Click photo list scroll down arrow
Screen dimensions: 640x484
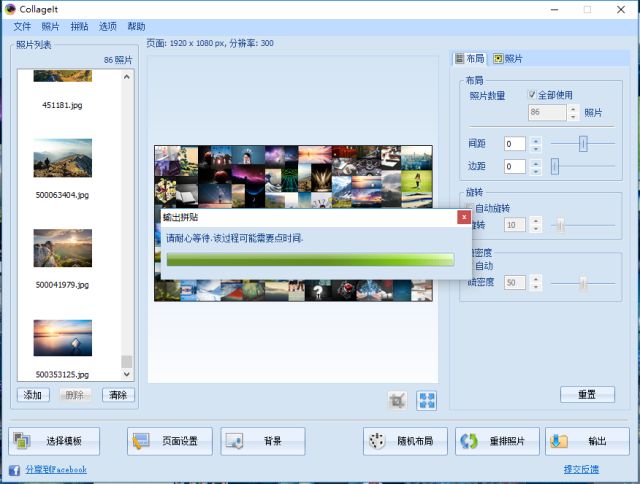click(127, 374)
